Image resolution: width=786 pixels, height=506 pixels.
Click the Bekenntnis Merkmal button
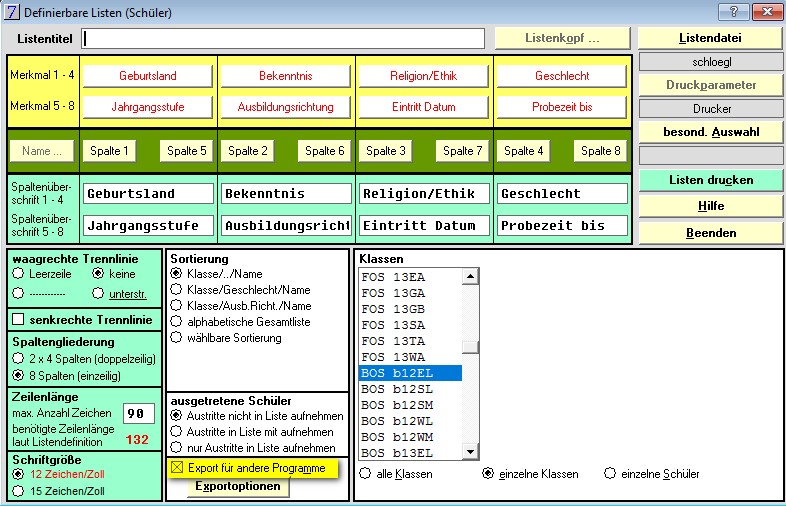[285, 76]
